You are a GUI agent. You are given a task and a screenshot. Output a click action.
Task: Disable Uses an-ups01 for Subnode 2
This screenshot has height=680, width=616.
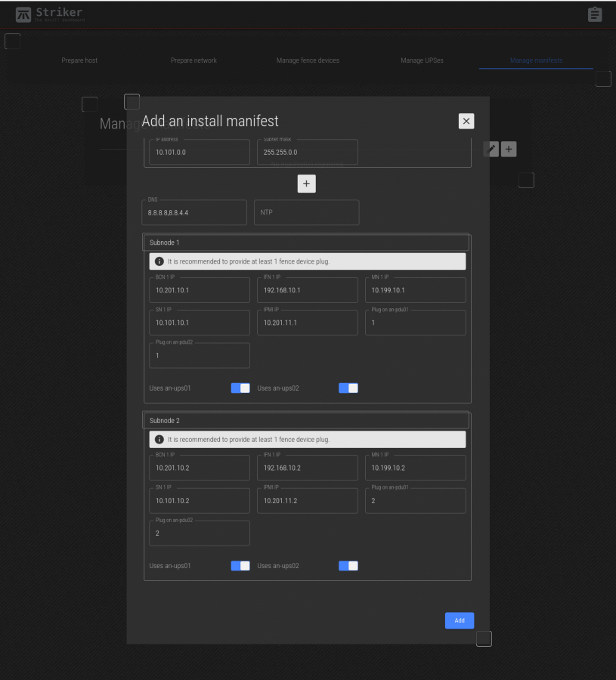(240, 566)
